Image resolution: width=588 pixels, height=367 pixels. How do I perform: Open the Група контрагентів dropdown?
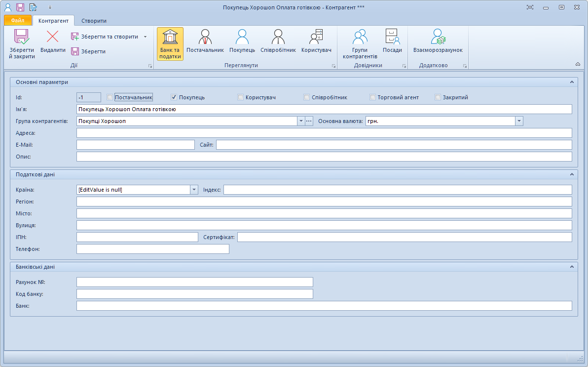click(301, 121)
